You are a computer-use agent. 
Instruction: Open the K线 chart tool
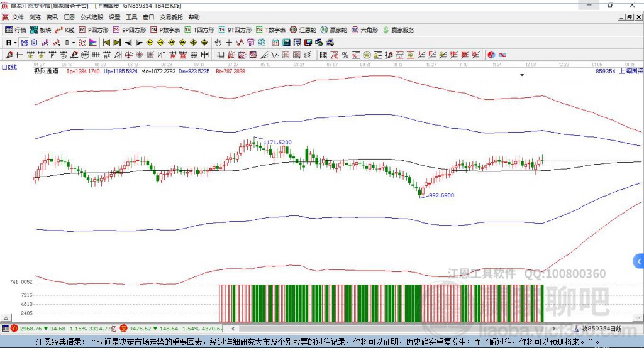pyautogui.click(x=65, y=30)
